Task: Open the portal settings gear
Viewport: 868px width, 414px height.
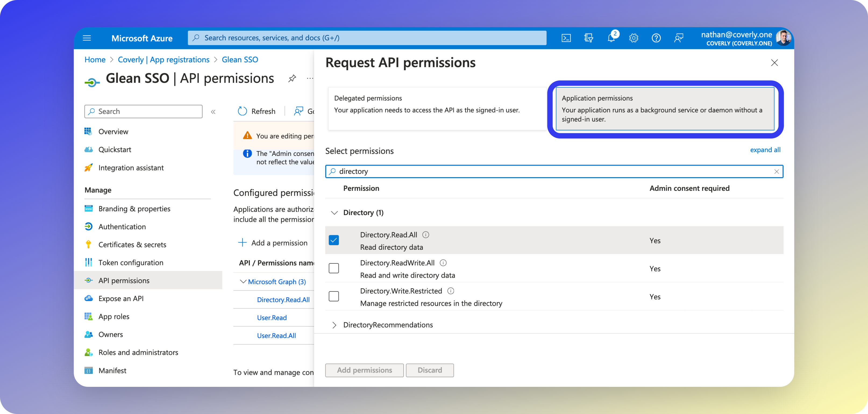Action: pyautogui.click(x=634, y=38)
